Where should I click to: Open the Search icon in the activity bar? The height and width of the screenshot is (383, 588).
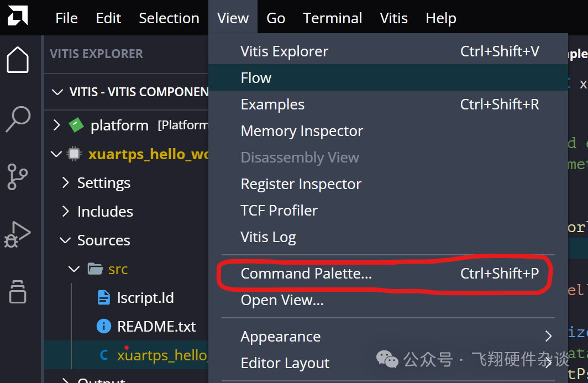[x=18, y=119]
